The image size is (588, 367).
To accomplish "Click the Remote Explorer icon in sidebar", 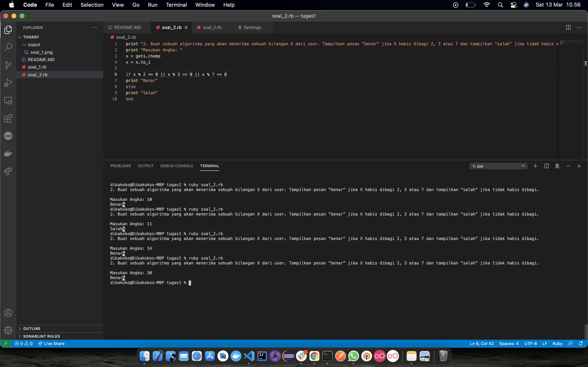I will [8, 101].
